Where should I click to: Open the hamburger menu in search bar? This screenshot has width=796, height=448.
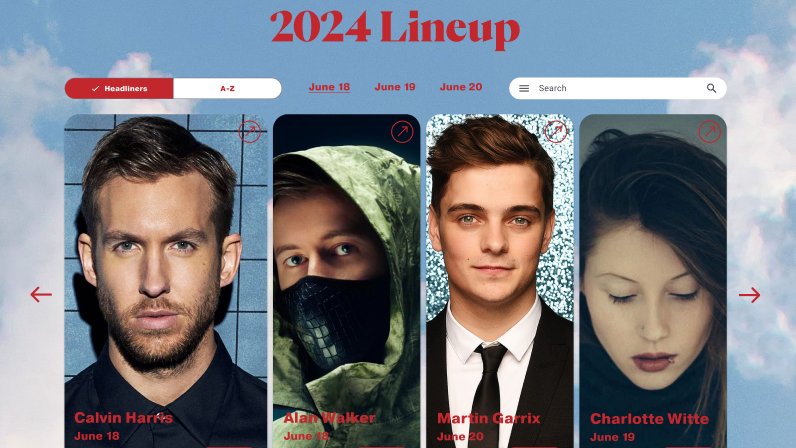[524, 88]
